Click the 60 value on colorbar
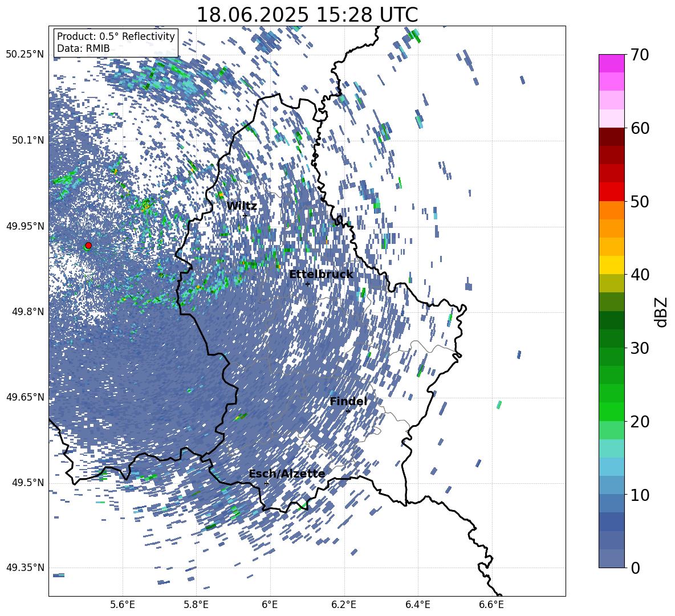Viewport: 675px width, 616px height. (639, 128)
